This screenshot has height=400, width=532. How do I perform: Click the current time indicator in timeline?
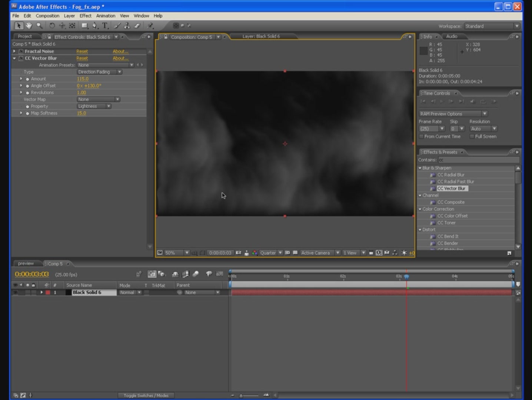click(406, 276)
